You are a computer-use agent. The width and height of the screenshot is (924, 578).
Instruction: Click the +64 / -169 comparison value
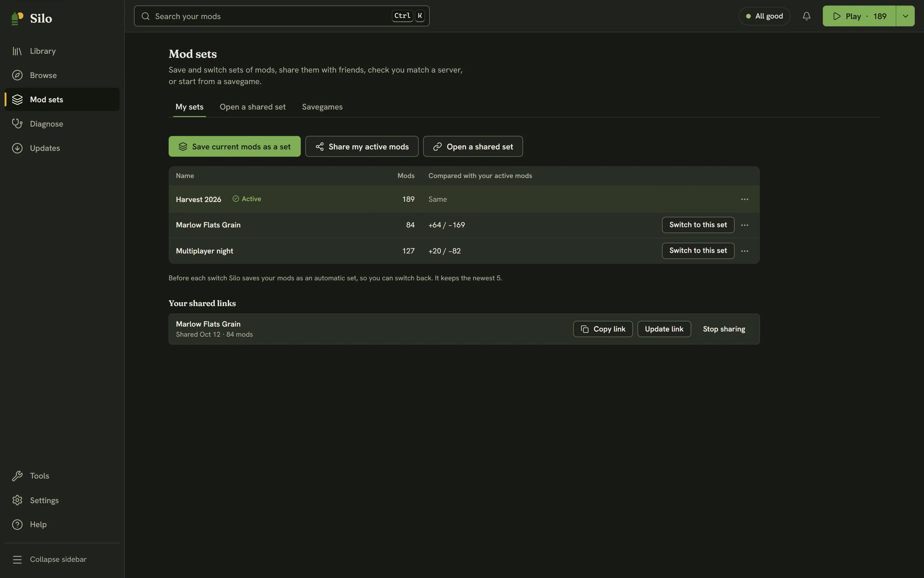click(446, 225)
